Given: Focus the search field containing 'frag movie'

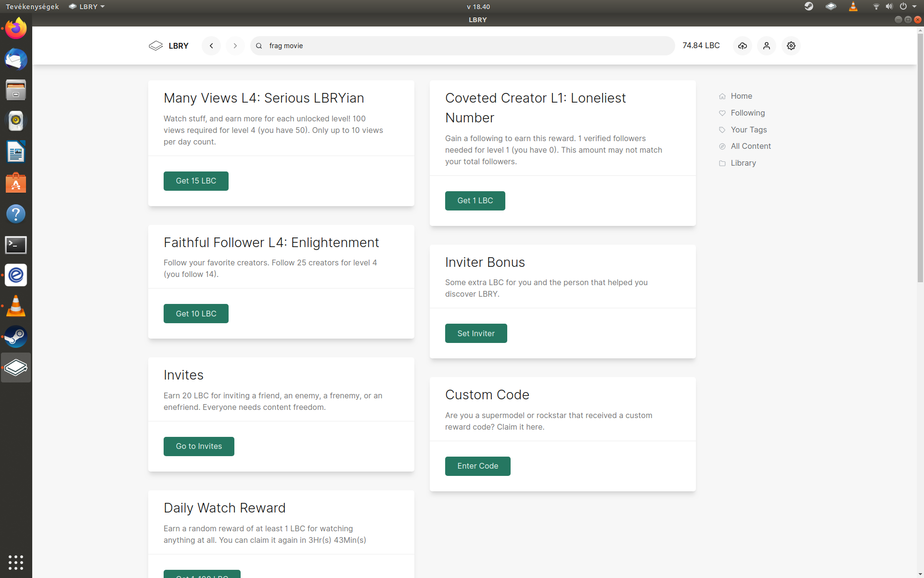Looking at the screenshot, I should click(x=462, y=46).
